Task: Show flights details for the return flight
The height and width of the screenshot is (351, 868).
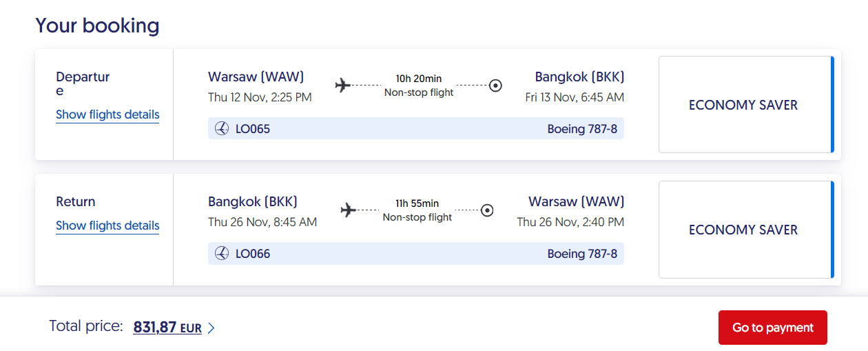Action: pyautogui.click(x=107, y=226)
